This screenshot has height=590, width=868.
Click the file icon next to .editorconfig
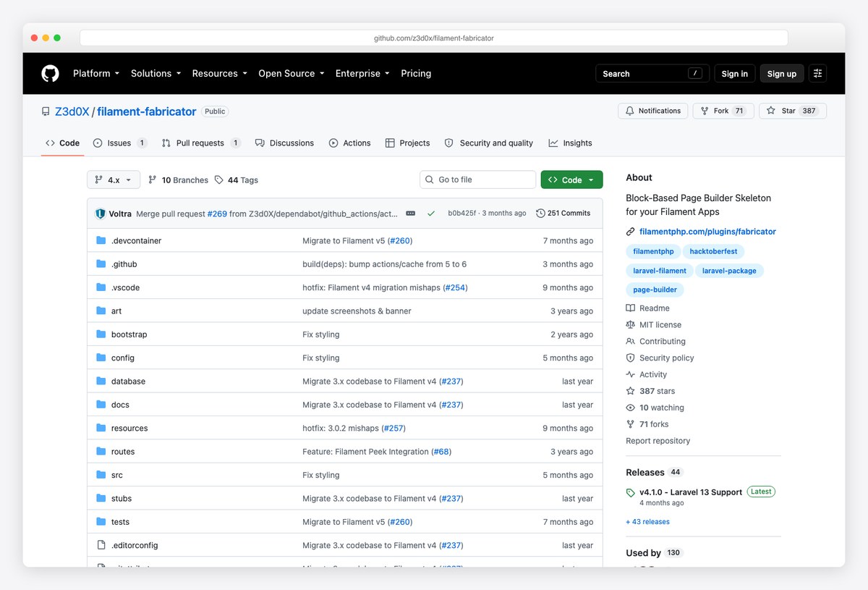coord(101,545)
